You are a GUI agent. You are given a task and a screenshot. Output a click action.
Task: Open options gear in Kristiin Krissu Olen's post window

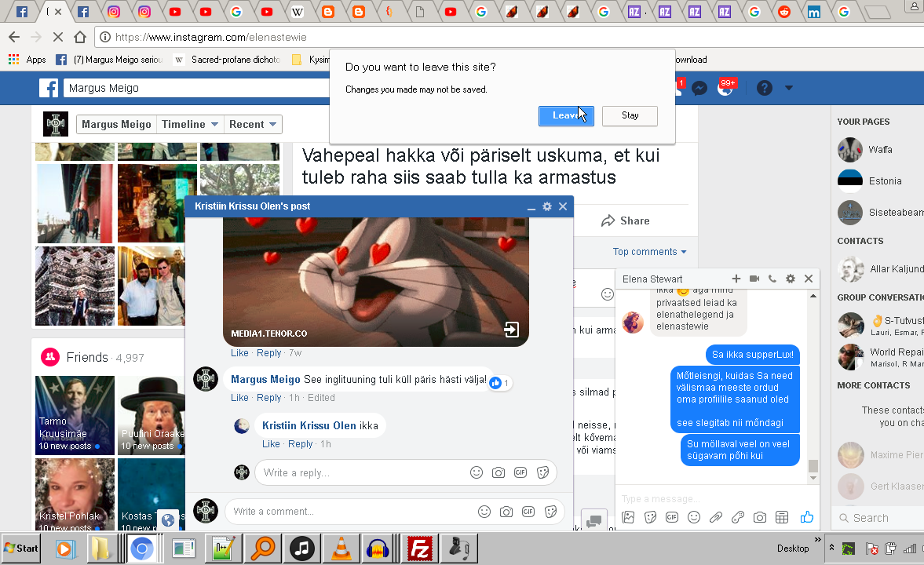[547, 206]
